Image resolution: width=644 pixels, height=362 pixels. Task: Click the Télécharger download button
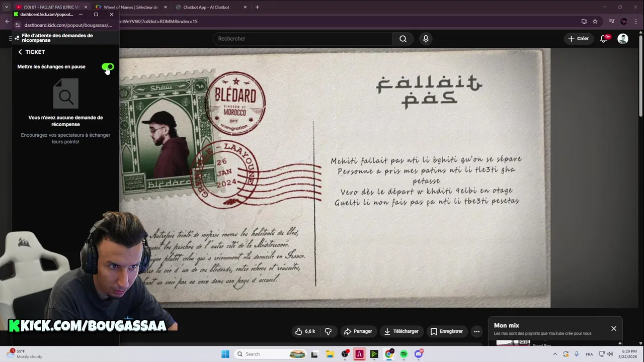[401, 331]
